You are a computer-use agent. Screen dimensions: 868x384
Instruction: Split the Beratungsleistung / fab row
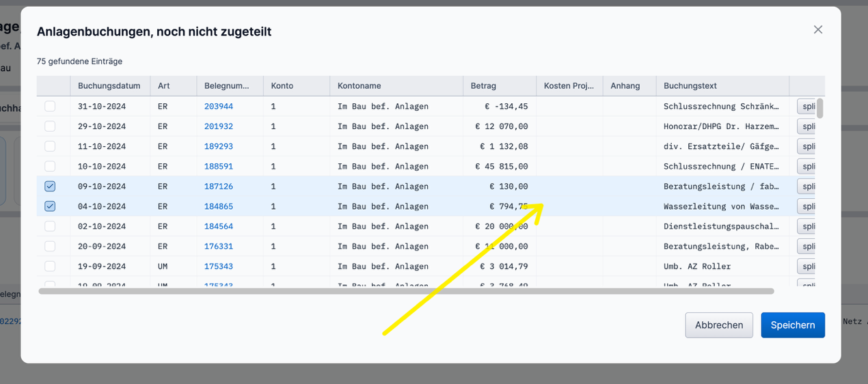[806, 186]
